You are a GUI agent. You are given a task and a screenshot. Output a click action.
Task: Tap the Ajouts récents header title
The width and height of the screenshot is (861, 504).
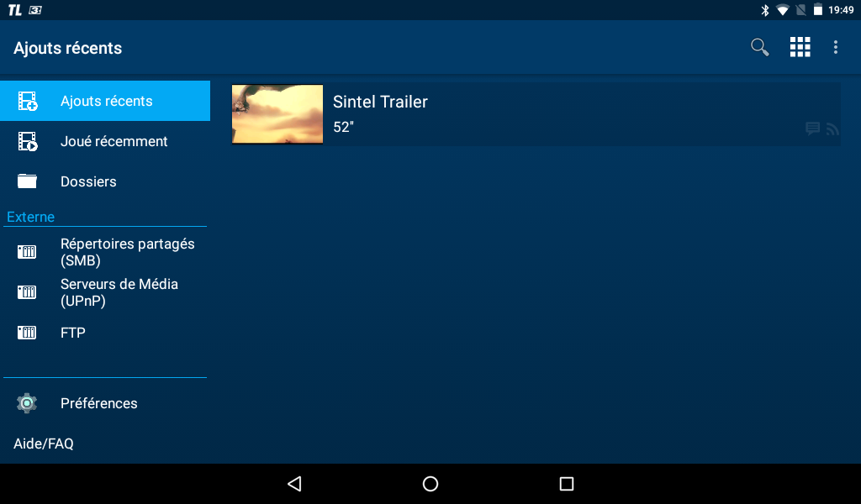click(68, 48)
